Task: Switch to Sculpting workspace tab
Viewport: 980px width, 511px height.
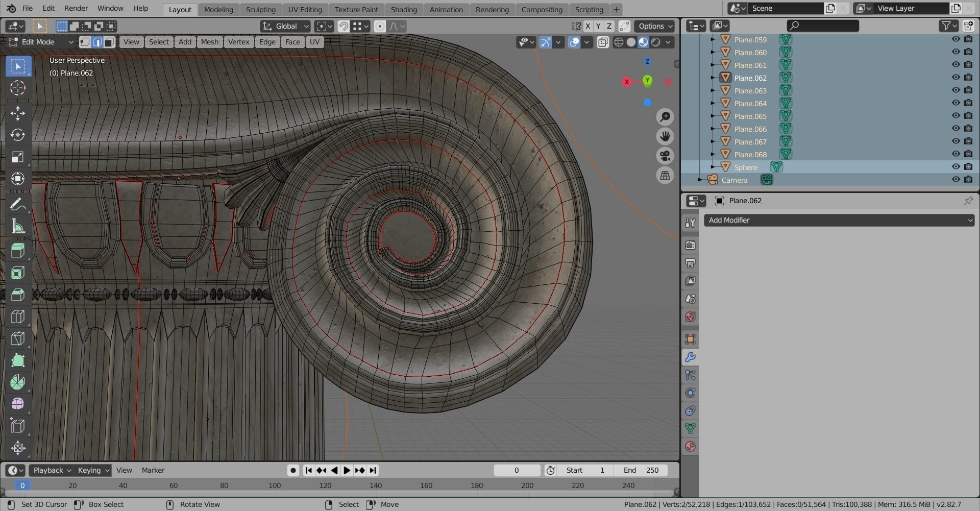Action: point(260,10)
